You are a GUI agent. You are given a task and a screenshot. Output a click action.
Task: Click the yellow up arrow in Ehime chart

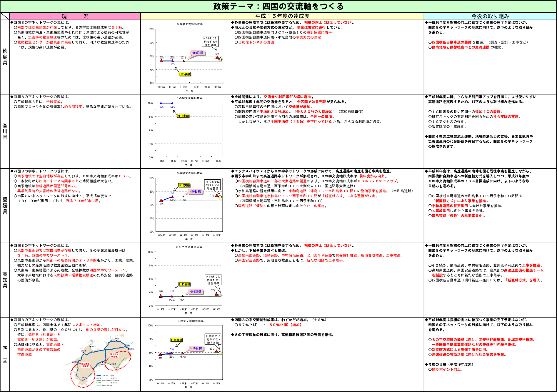[220, 198]
